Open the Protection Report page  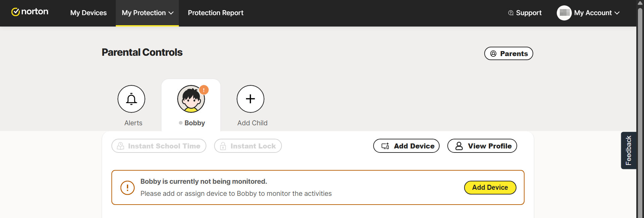pyautogui.click(x=215, y=13)
